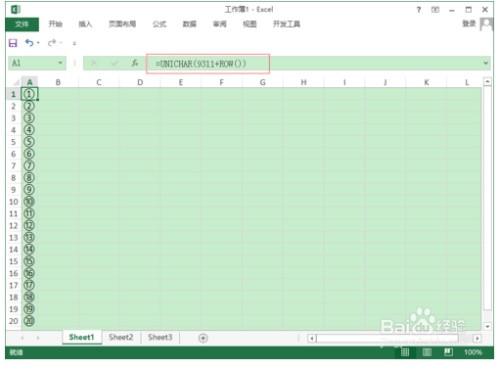Open the Help question mark icon

419,10
